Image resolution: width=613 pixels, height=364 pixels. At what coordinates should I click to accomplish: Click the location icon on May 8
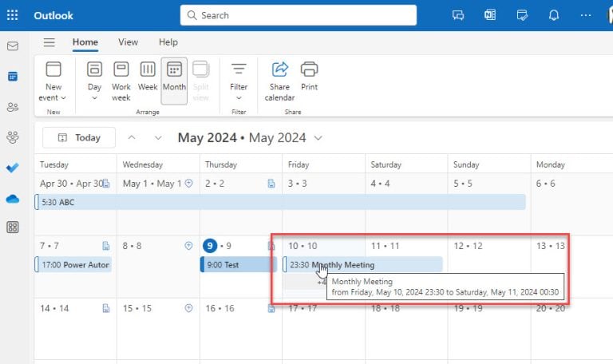tap(188, 246)
